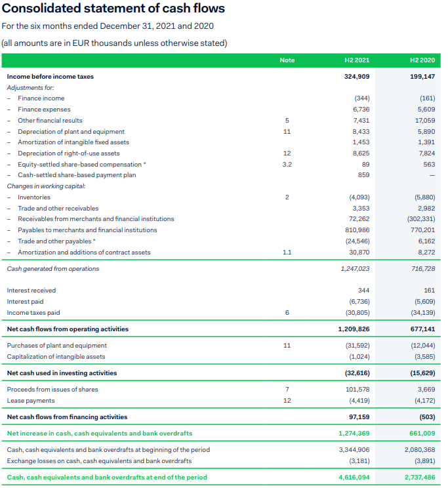448x488 pixels.
Task: Click the "Changes in working capital:" subheading
Action: (46, 186)
